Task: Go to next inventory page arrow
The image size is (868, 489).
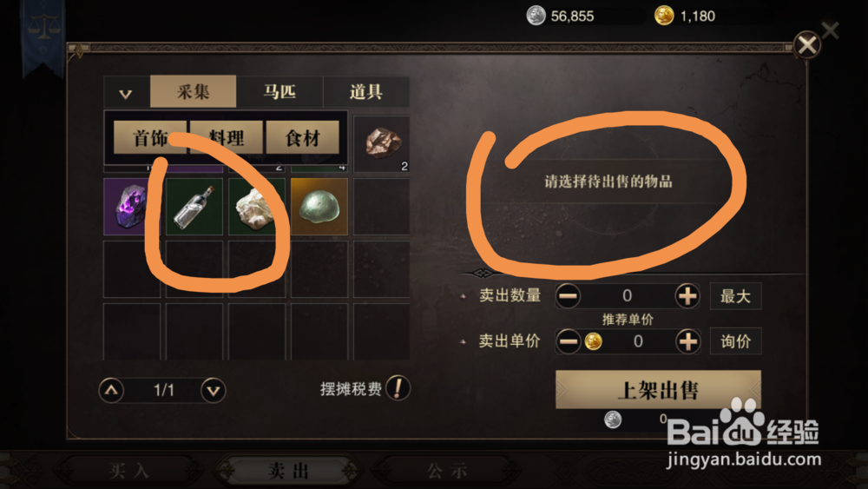Action: pyautogui.click(x=214, y=391)
